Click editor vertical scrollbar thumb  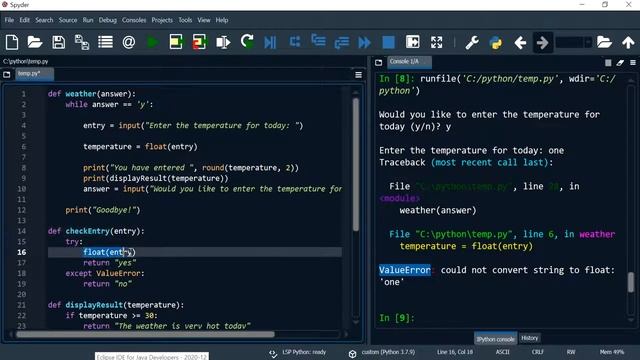[356, 164]
